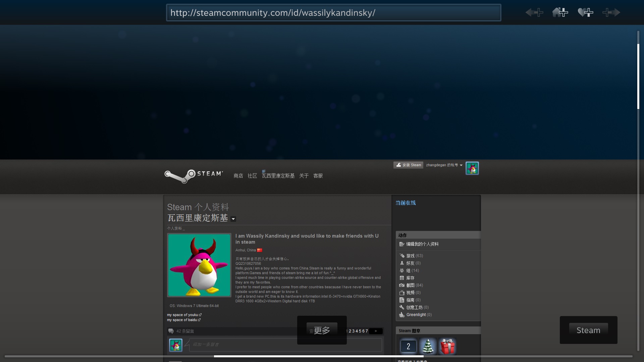This screenshot has height=362, width=644.
Task: Open the 库存 inventory link
Action: [x=410, y=278]
